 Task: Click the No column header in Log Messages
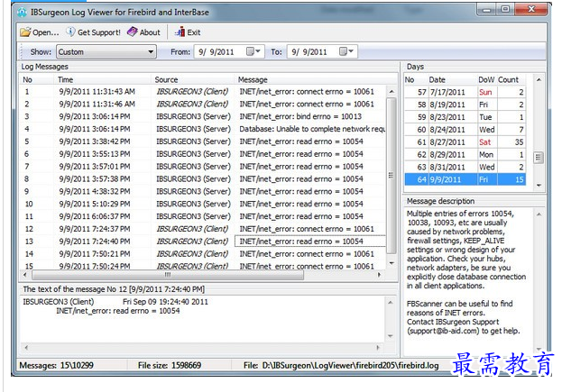(28, 80)
